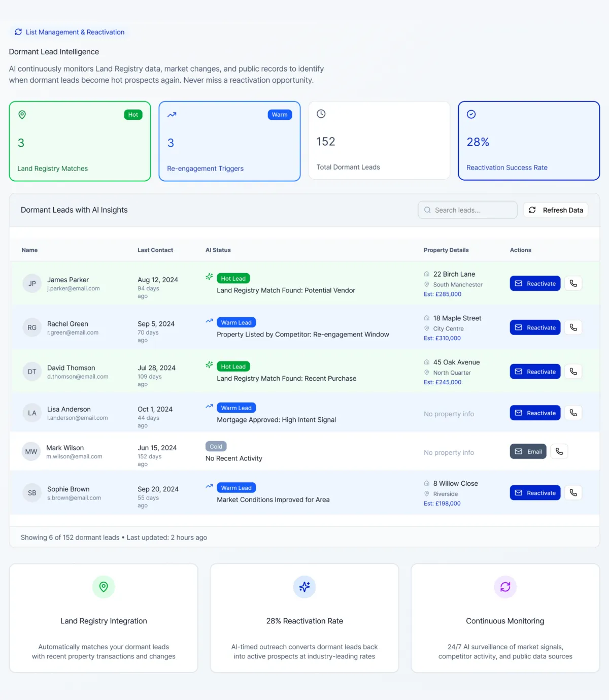Open List Management & Reactivation tab

(x=70, y=32)
